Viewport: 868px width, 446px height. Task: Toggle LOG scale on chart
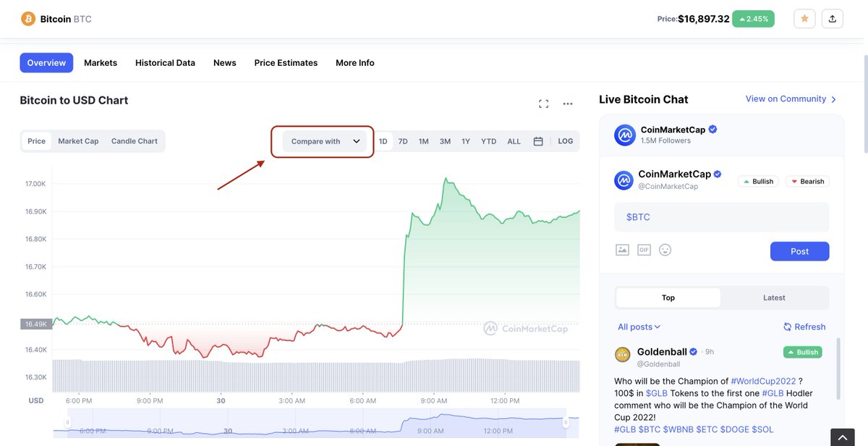tap(566, 141)
